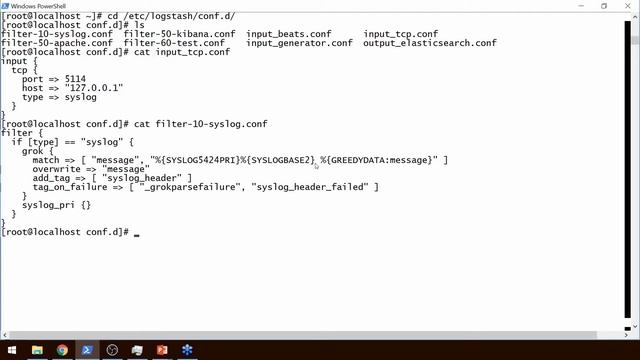Click the 'if [type] == "syslog"' condition

click(67, 142)
